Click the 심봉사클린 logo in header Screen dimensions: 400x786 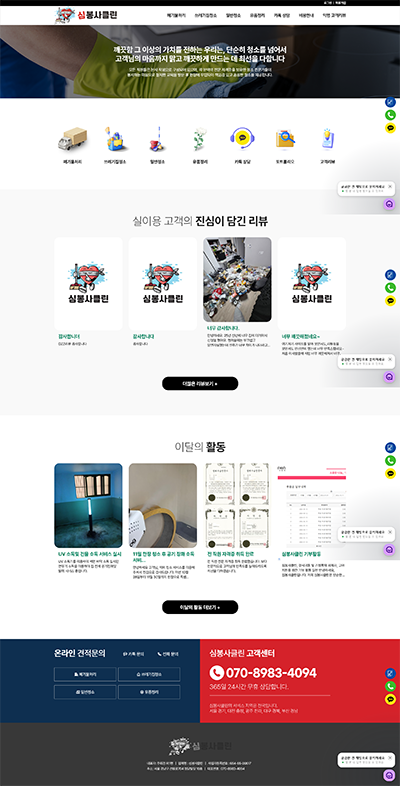click(86, 16)
